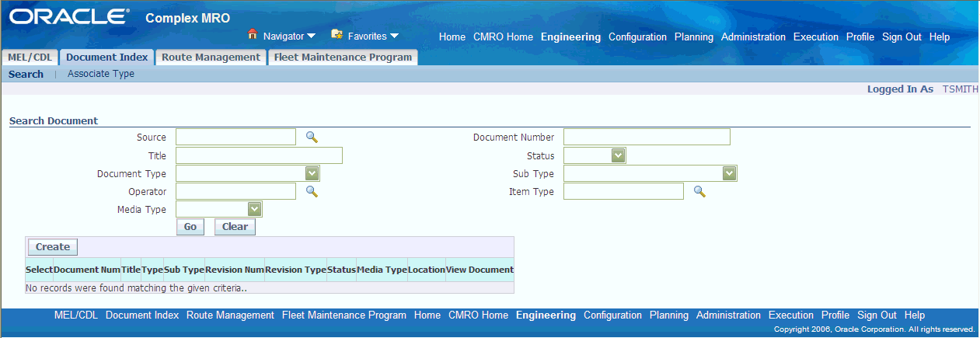Click the View Document column header

(x=480, y=270)
